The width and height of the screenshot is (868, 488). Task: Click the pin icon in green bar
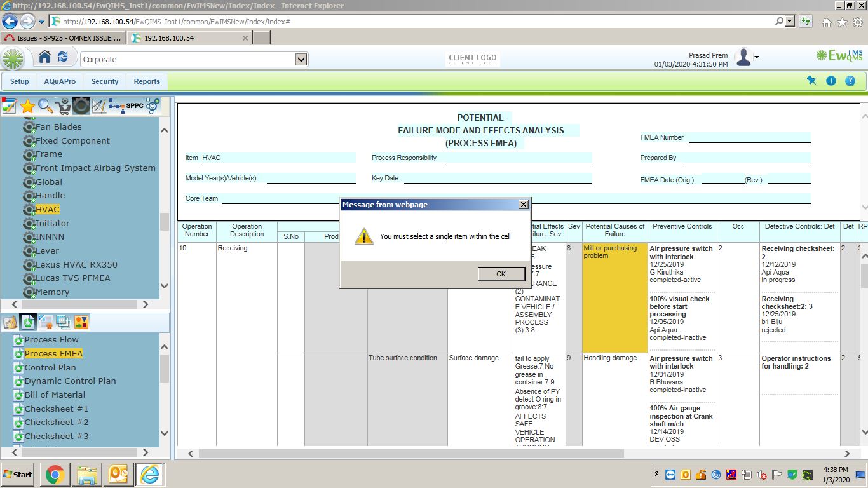click(811, 81)
